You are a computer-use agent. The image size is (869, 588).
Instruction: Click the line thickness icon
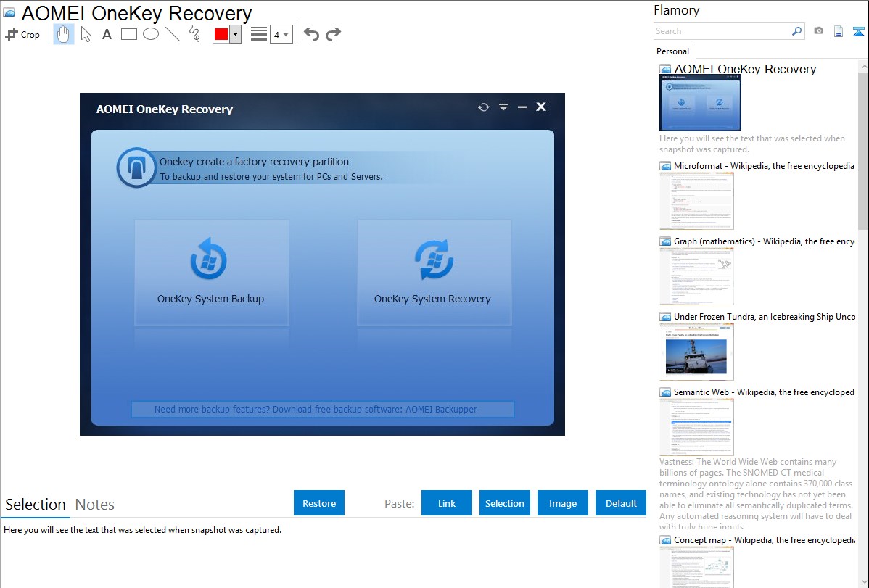[259, 34]
